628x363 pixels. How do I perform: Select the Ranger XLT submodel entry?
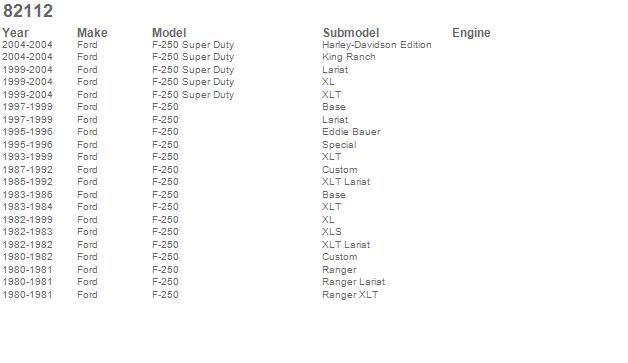(x=350, y=295)
